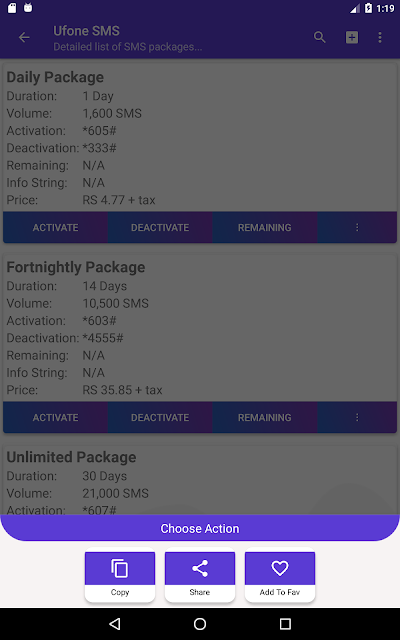Select the Unlimited Package card title
Viewport: 400px width, 640px height.
point(71,457)
